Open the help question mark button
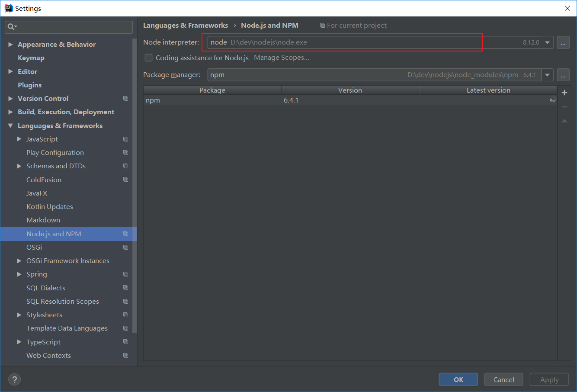This screenshot has width=577, height=392. click(x=14, y=379)
